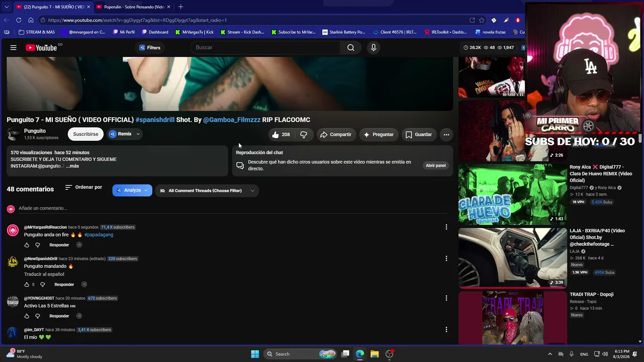Viewport: 644px width, 362px height.
Task: Open the vidIQ Filters button
Action: tap(149, 48)
